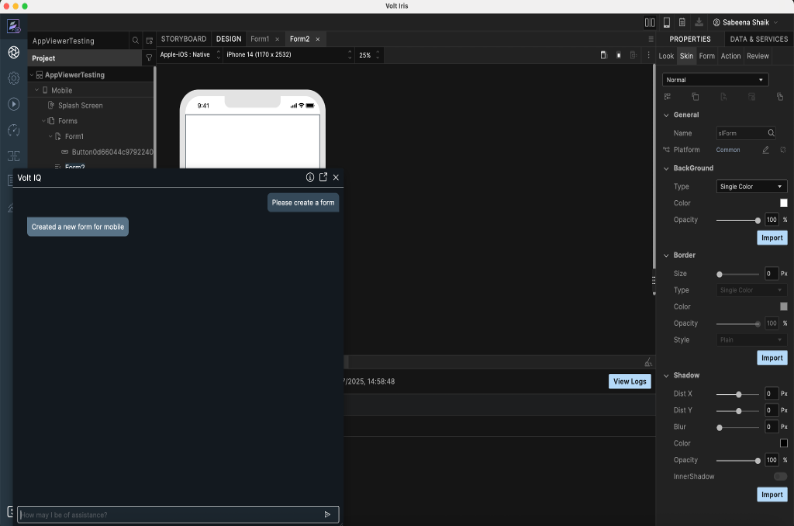Click the mobile device preview icon in top bar
Screen dimensions: 794x526
(665, 22)
